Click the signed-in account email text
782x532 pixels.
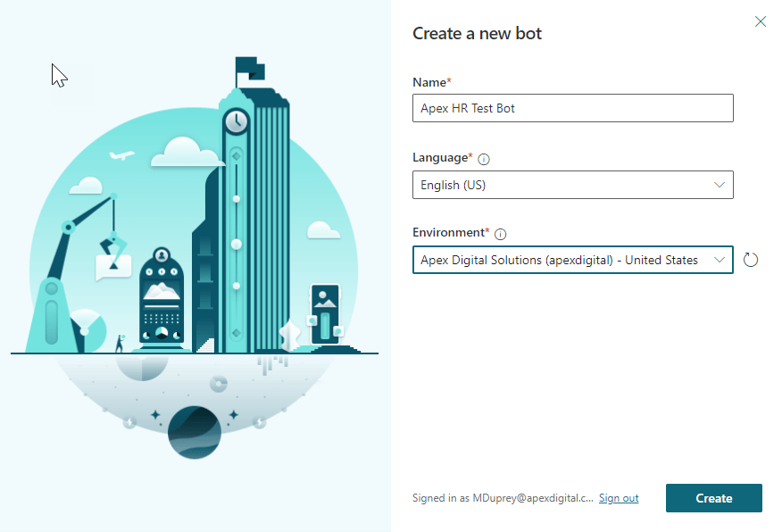[503, 498]
